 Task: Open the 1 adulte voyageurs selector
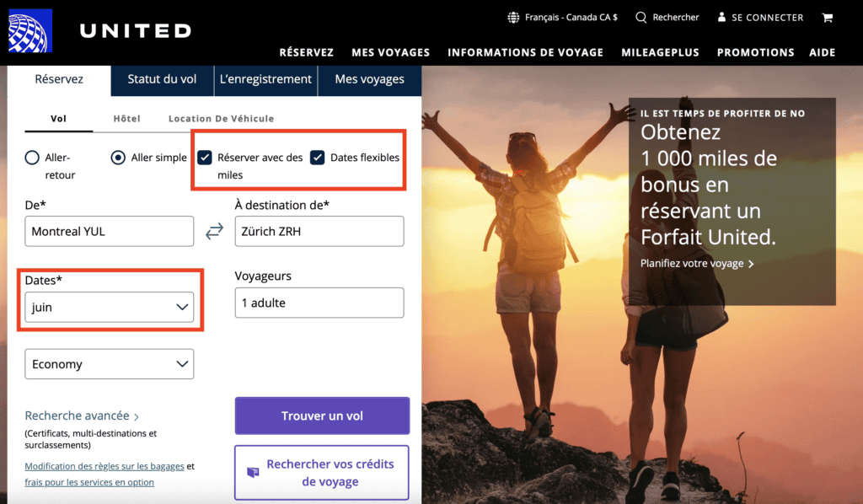click(x=319, y=303)
